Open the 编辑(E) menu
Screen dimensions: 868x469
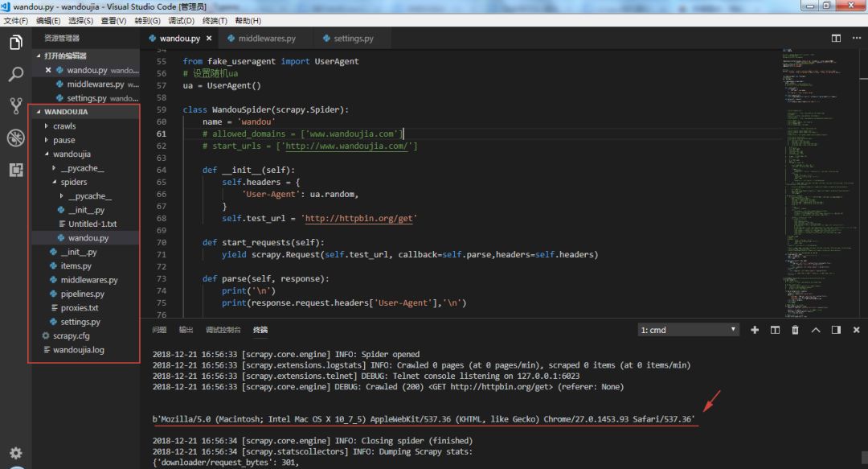[x=48, y=20]
